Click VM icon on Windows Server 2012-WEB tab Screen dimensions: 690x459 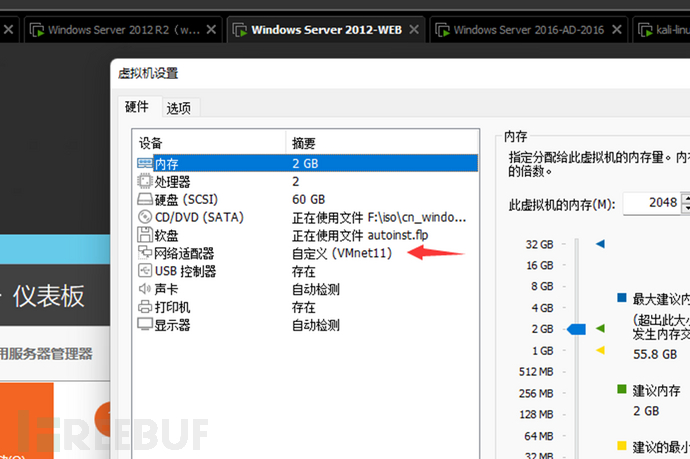[x=240, y=30]
